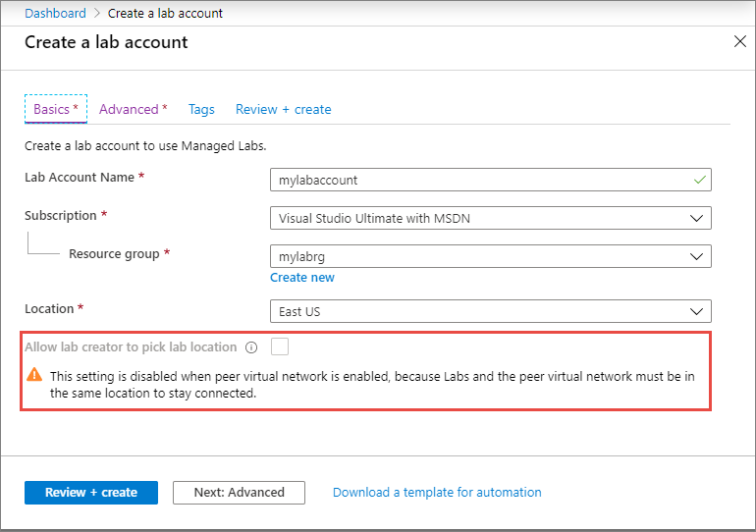Viewport: 756px width, 532px height.
Task: Click the Create a lab account breadcrumb text
Action: 165,14
